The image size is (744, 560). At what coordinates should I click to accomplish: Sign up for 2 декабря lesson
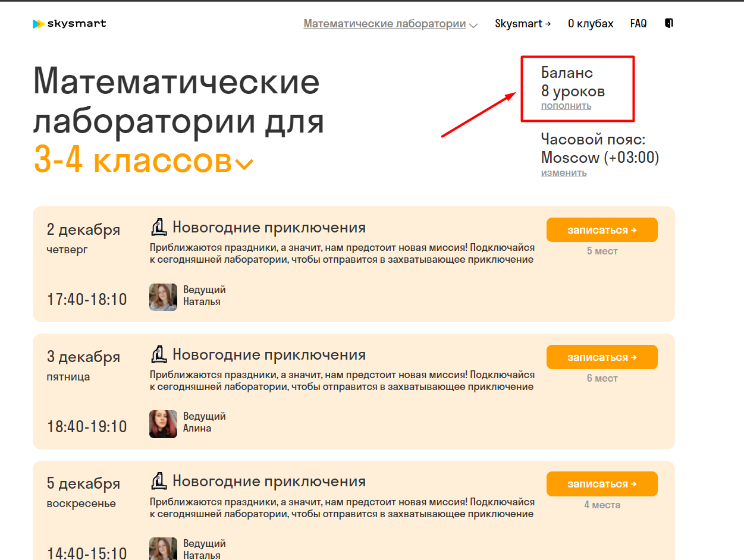pyautogui.click(x=602, y=230)
